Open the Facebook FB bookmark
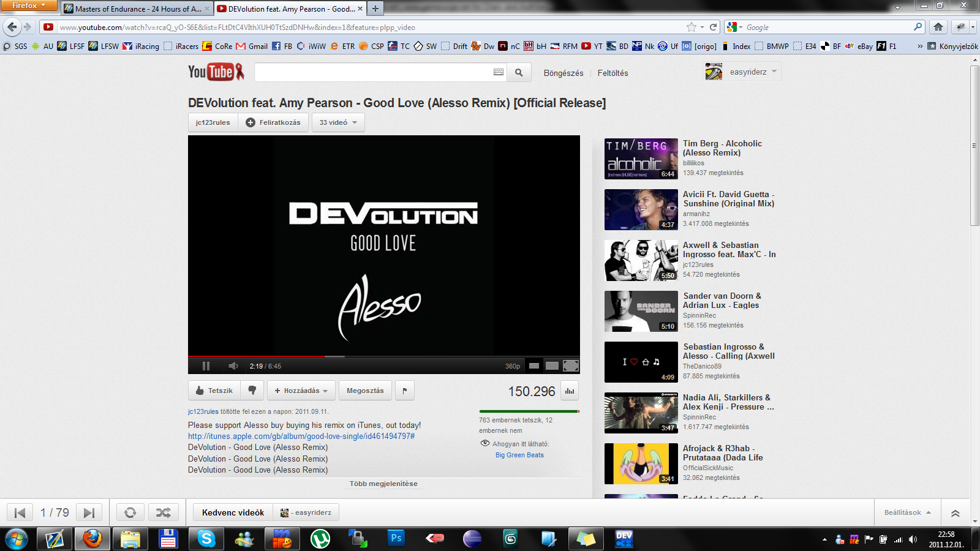 pyautogui.click(x=282, y=46)
